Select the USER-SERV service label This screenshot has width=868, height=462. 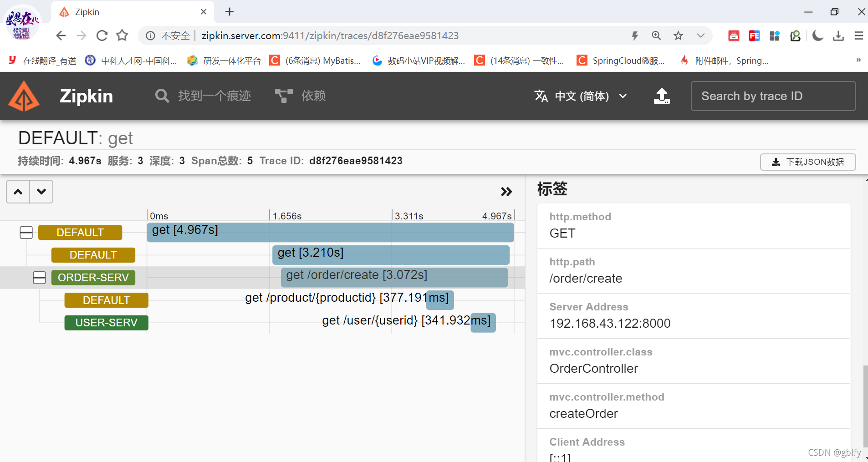(107, 323)
